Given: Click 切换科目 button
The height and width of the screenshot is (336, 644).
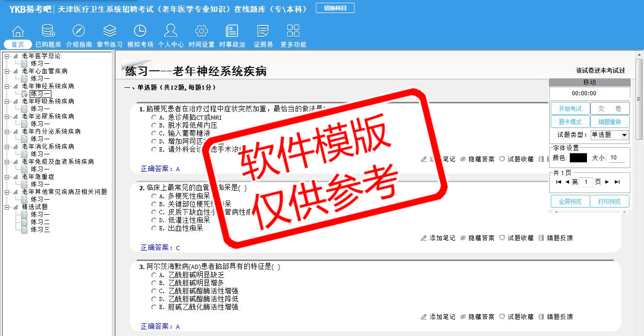Looking at the screenshot, I should [x=335, y=8].
